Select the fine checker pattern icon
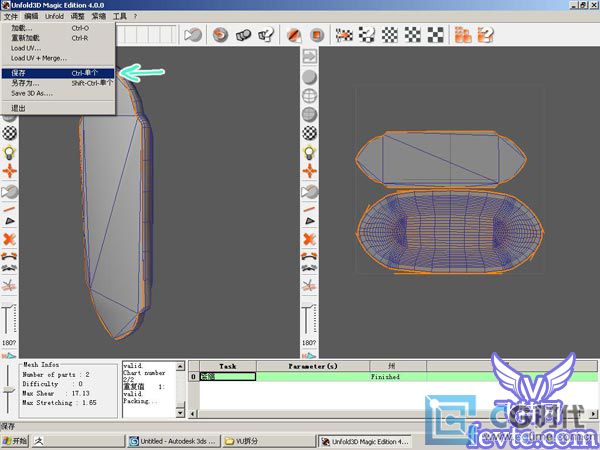Viewport: 600px width, 450px height. coord(390,35)
